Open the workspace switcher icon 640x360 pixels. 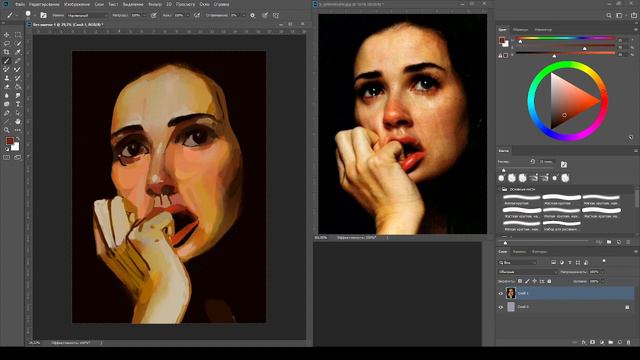(x=619, y=15)
